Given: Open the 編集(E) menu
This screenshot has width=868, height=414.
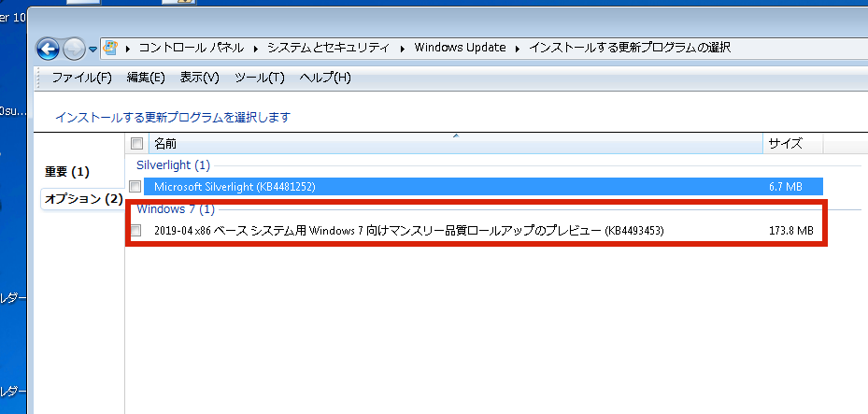Looking at the screenshot, I should pos(146,78).
